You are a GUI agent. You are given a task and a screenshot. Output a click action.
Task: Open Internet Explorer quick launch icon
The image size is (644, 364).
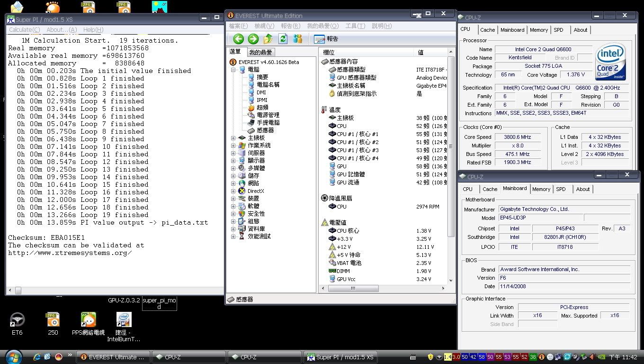click(37, 357)
